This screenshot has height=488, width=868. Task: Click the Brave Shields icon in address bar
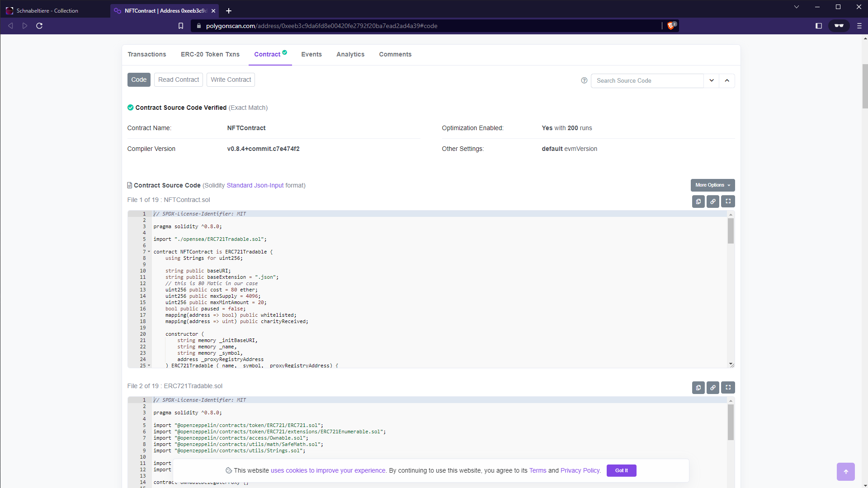point(671,26)
